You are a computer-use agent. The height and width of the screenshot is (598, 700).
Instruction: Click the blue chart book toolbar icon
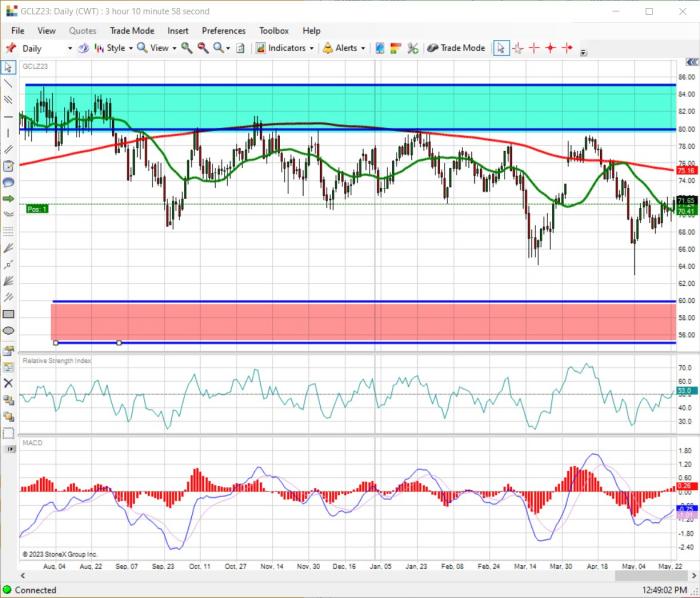point(379,48)
